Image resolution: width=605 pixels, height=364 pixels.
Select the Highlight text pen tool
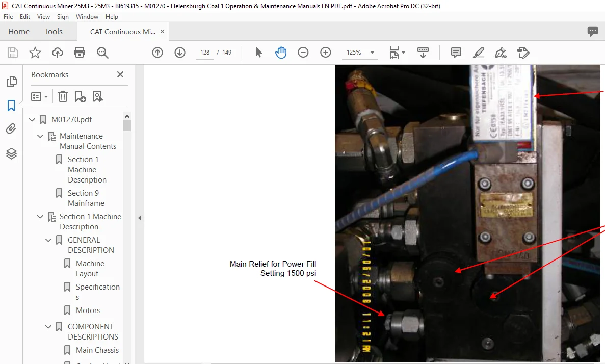[x=479, y=53]
